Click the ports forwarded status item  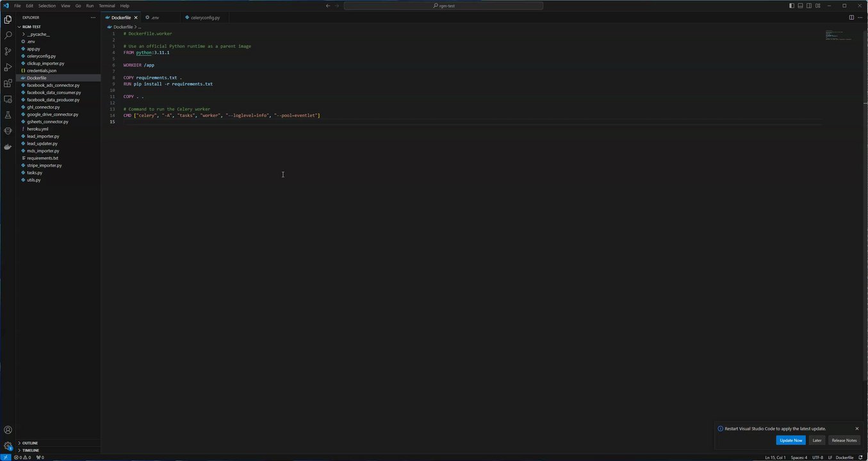pyautogui.click(x=40, y=457)
